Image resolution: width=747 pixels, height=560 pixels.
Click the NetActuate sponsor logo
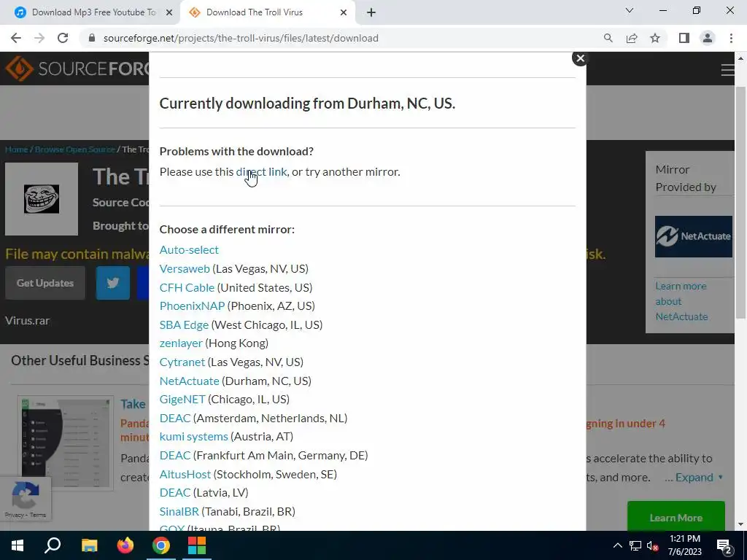pos(693,237)
